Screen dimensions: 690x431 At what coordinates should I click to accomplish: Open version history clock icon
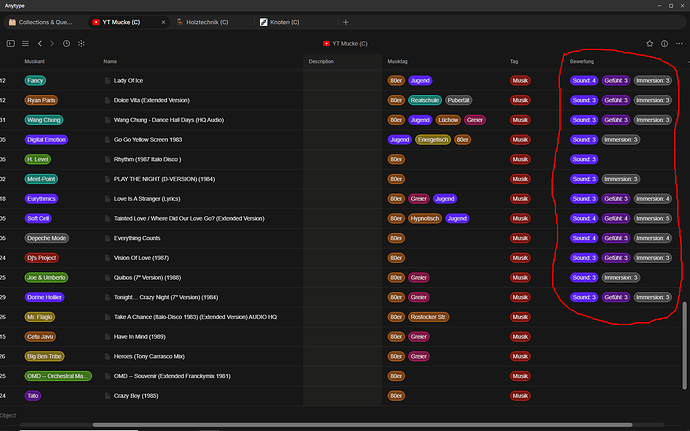point(66,44)
